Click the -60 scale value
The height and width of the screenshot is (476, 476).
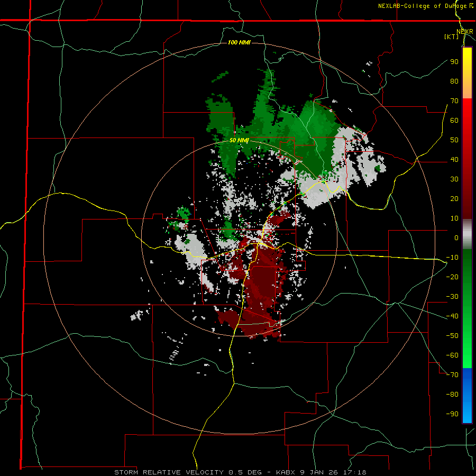coord(452,355)
